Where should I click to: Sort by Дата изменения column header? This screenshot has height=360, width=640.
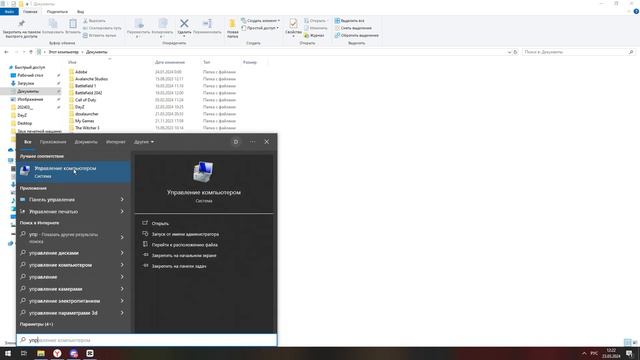[x=170, y=62]
